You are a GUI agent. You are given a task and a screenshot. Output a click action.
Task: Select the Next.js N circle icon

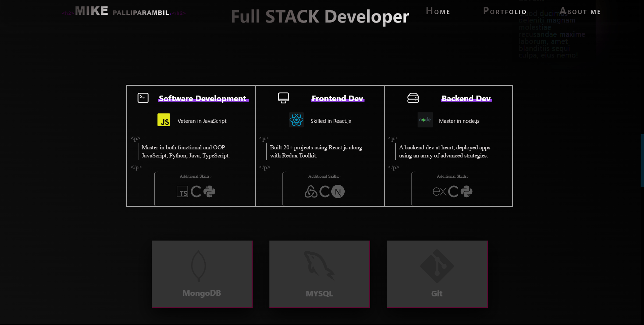coord(338,192)
